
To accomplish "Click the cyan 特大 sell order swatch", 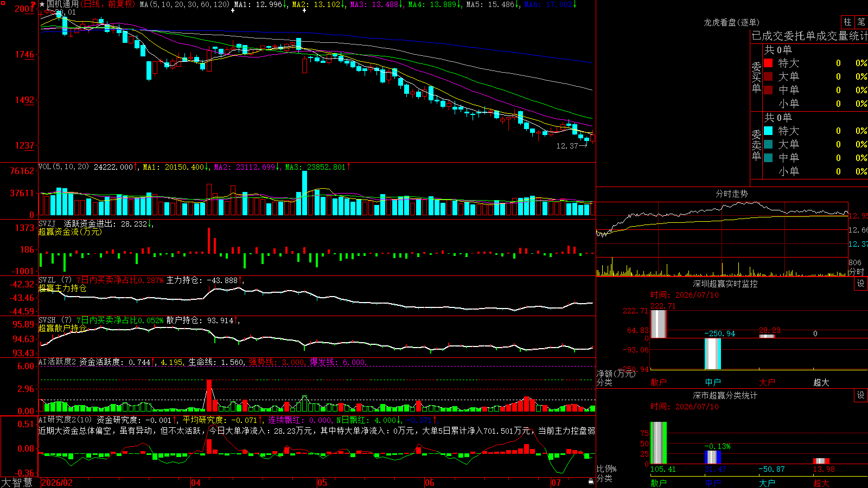I will [768, 131].
